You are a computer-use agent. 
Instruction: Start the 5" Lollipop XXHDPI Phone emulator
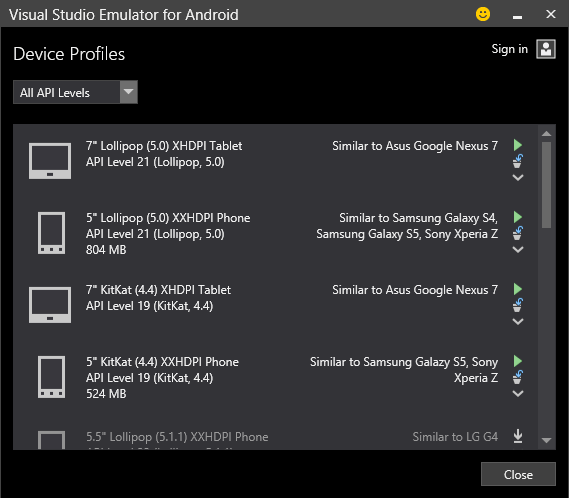(518, 217)
